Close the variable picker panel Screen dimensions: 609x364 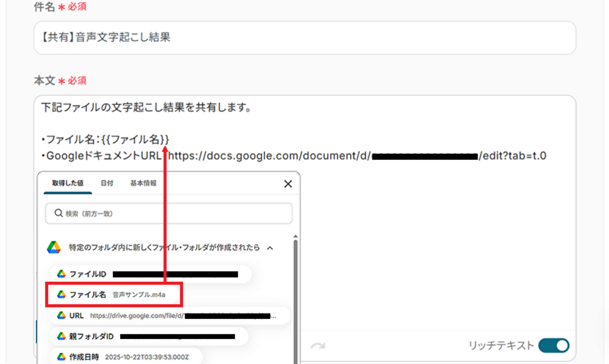[x=287, y=183]
